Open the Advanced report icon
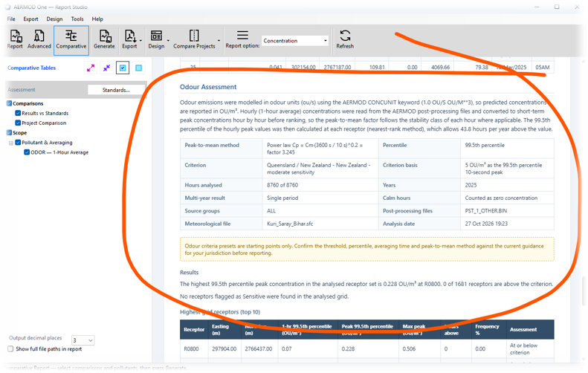This screenshot has height=373, width=588. (x=39, y=36)
